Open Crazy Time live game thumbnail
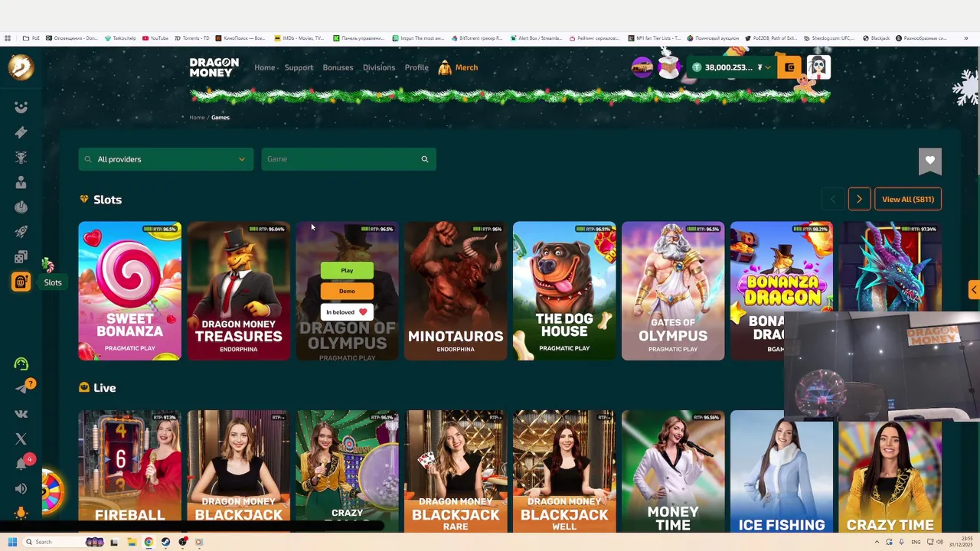Image resolution: width=980 pixels, height=551 pixels. pos(890,477)
